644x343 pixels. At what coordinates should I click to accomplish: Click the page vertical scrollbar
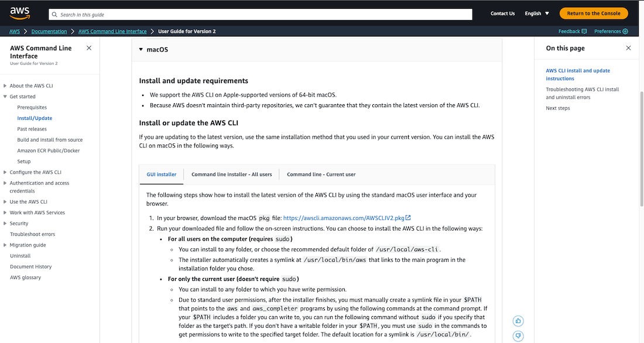[x=641, y=146]
